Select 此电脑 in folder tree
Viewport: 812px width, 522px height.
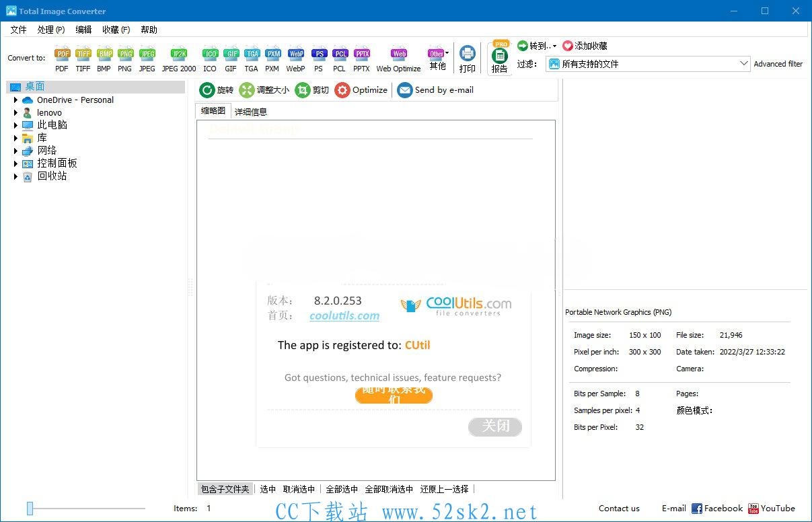pyautogui.click(x=52, y=125)
